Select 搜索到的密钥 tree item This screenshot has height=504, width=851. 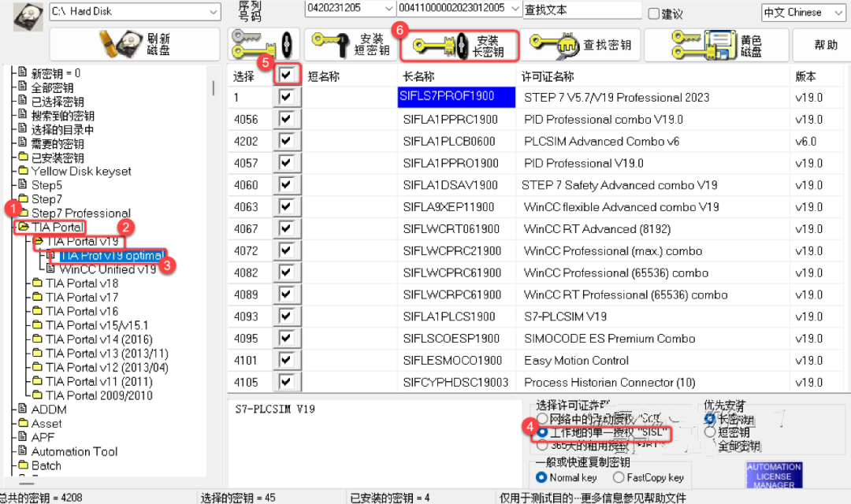[62, 116]
